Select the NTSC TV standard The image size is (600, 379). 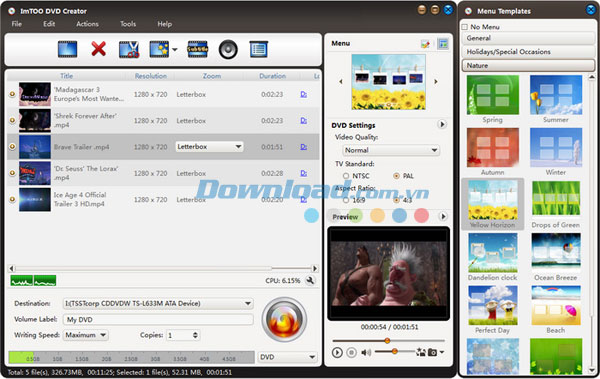[346, 176]
